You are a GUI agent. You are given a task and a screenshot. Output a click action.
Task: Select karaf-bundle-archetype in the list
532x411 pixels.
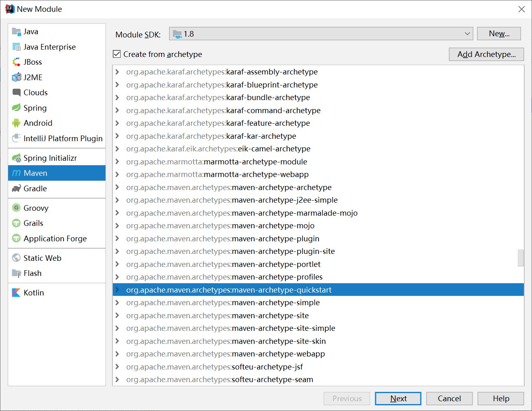(x=318, y=97)
